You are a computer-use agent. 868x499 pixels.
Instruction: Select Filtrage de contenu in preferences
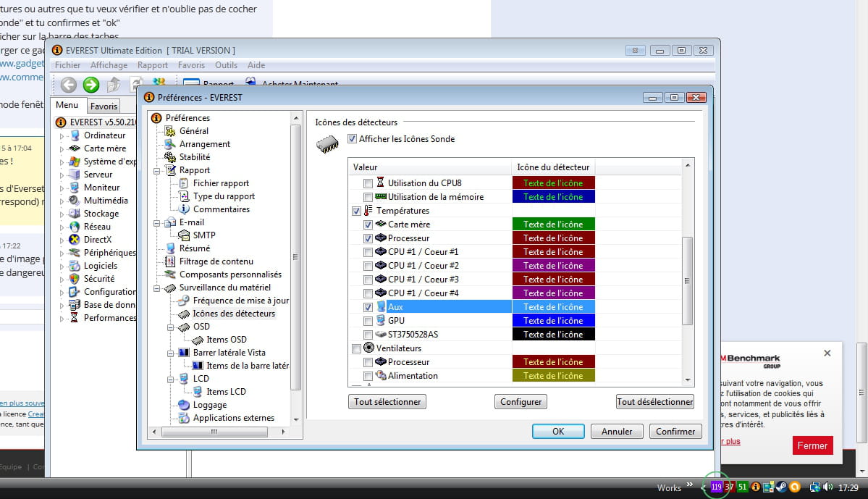tap(216, 261)
